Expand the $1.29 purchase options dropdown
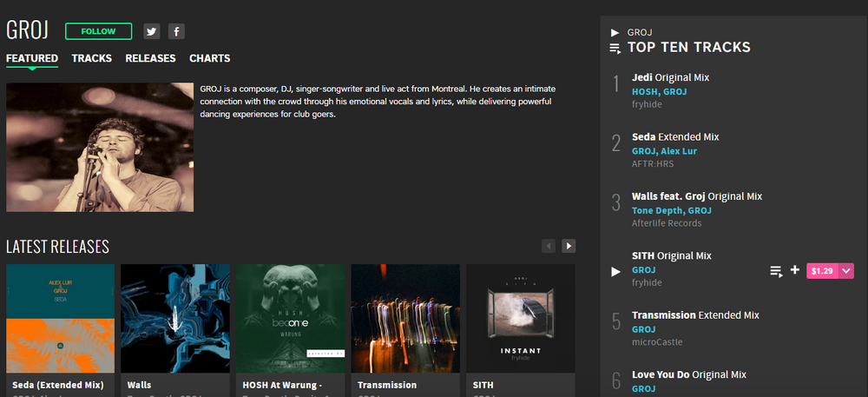Screen dimensions: 868x397 [x=846, y=271]
